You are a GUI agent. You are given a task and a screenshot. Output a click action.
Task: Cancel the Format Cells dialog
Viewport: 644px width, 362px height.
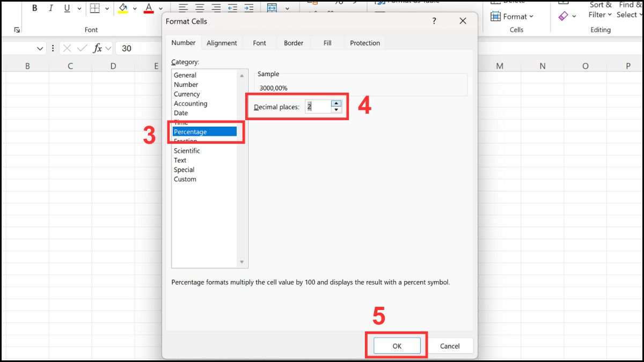(450, 345)
